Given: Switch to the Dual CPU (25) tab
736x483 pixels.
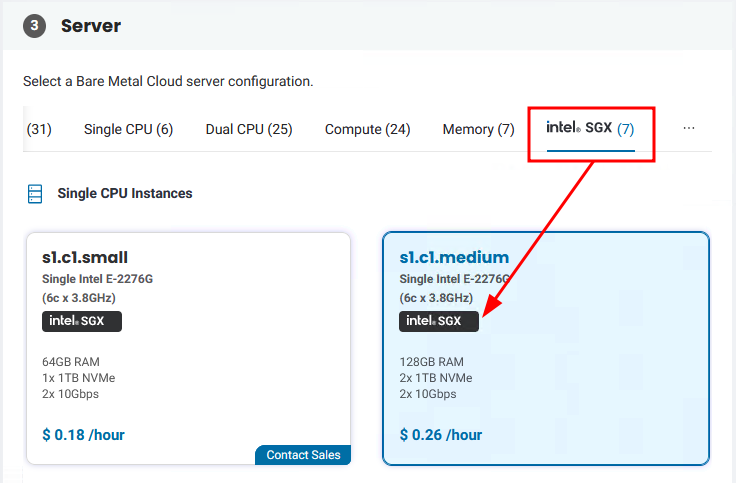Looking at the screenshot, I should [249, 129].
